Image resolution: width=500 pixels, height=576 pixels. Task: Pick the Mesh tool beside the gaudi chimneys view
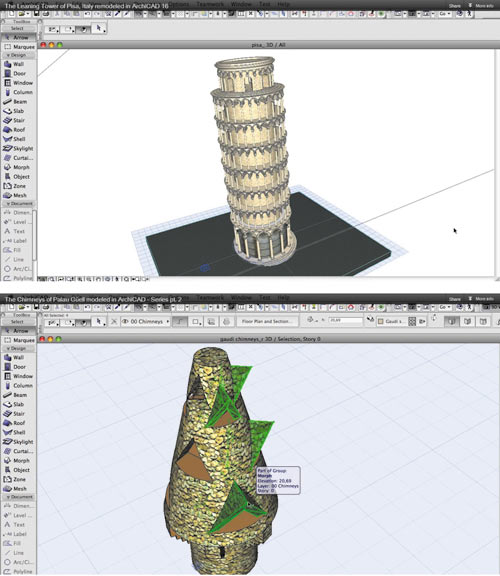[18, 489]
